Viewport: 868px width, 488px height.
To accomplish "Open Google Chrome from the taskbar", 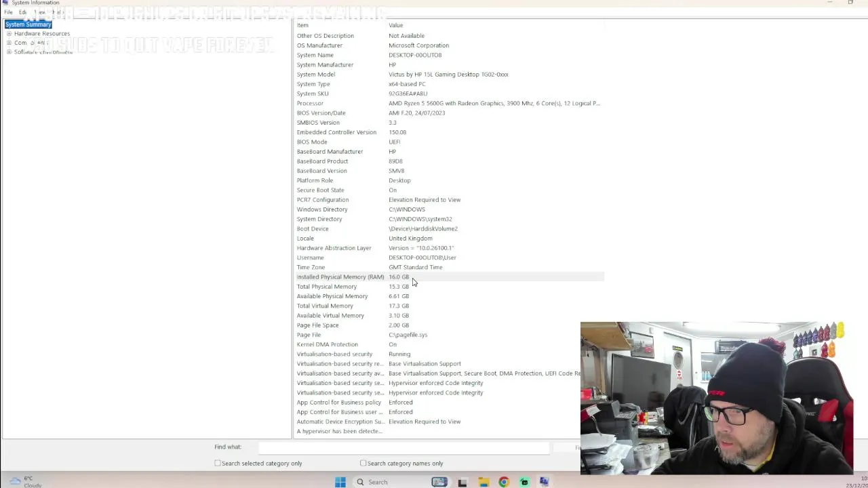I will coord(504,482).
